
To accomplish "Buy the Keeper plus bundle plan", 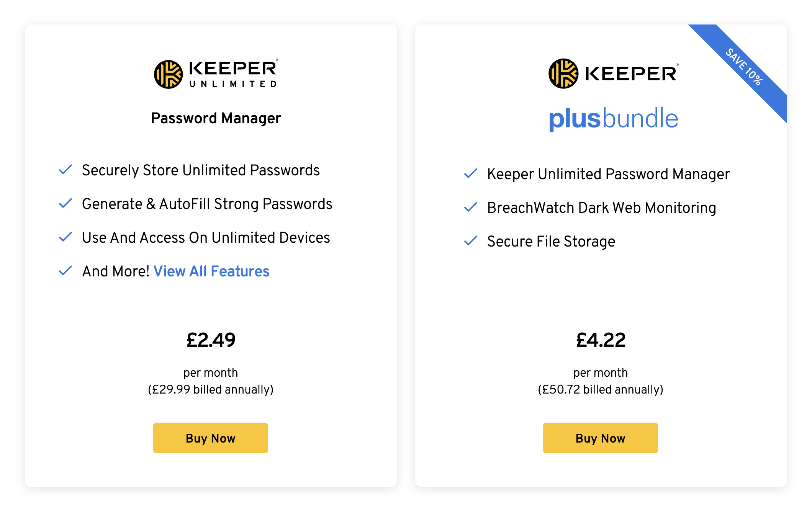I will (x=601, y=438).
